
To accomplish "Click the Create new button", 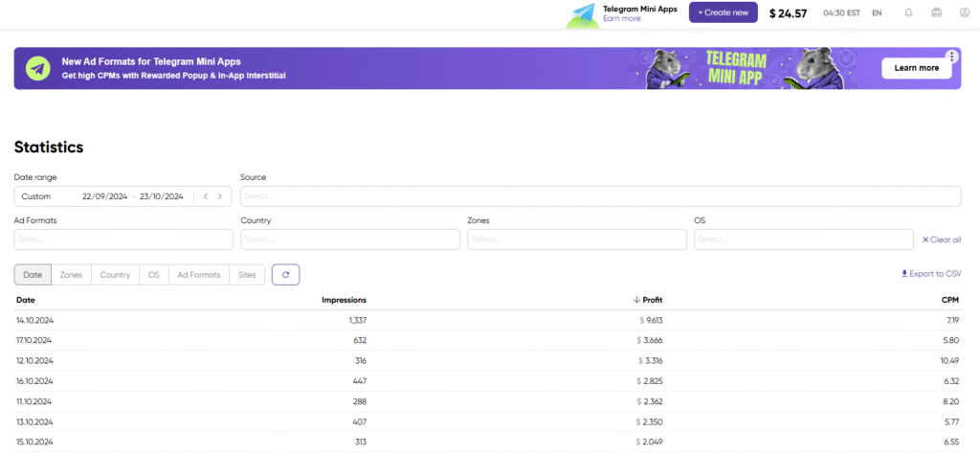I will click(x=723, y=12).
